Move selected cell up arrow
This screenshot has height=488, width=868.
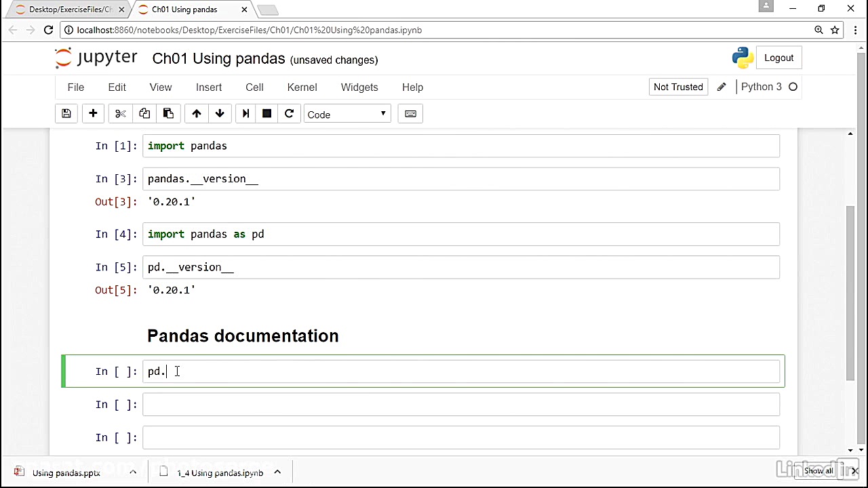[197, 114]
